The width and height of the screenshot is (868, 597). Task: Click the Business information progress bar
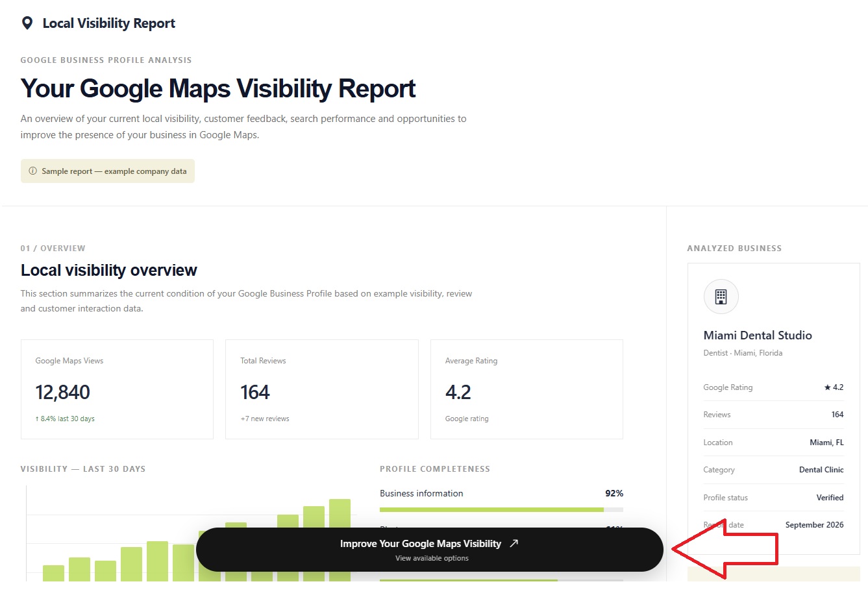pyautogui.click(x=501, y=510)
